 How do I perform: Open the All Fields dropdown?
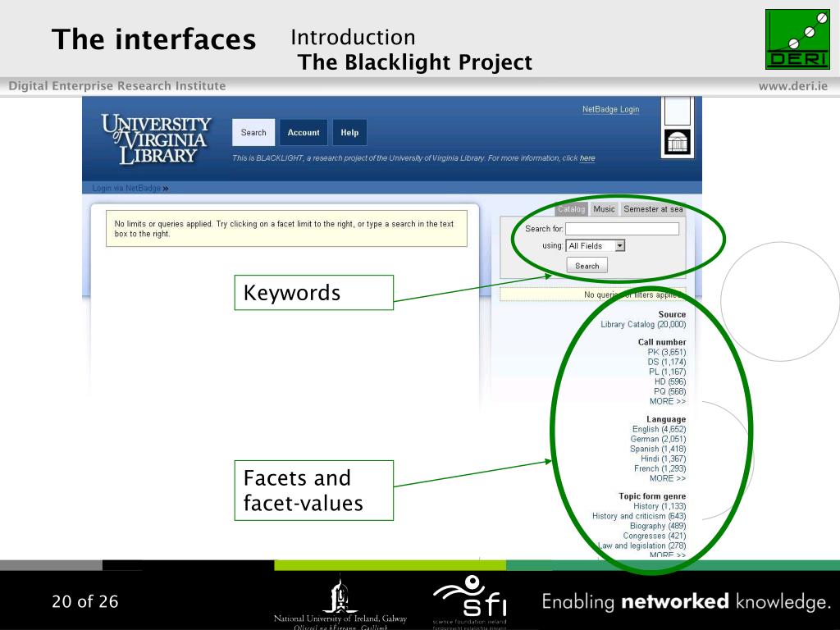(x=596, y=246)
